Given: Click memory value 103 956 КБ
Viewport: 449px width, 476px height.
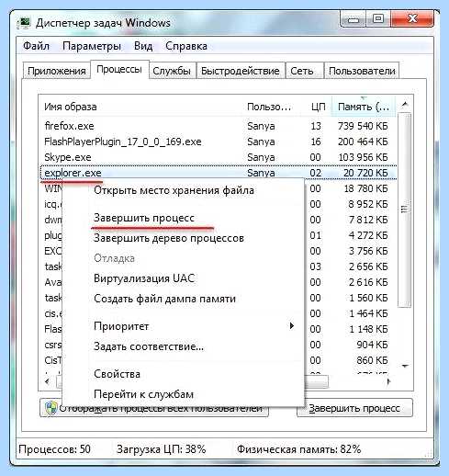Looking at the screenshot, I should [x=363, y=157].
